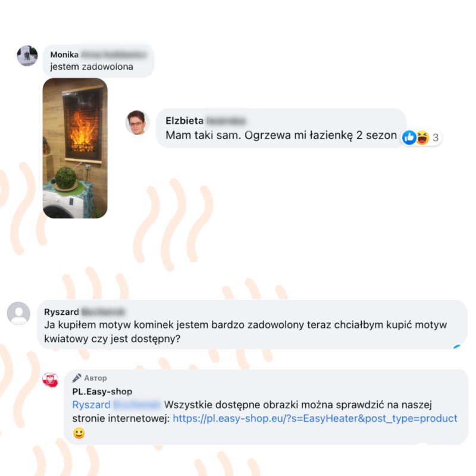Click the blue thumbs-up reaction icon

[409, 138]
